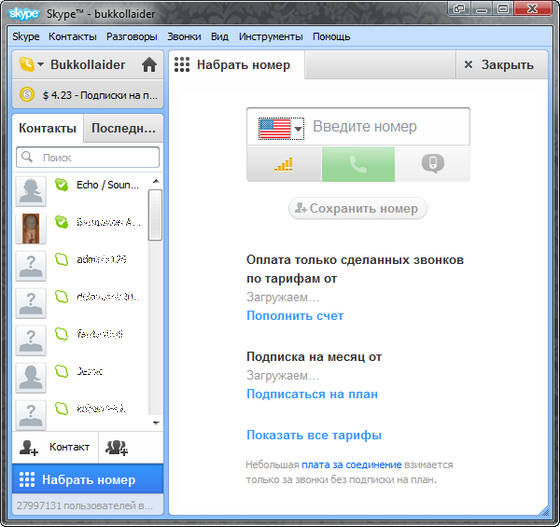Open the signal strength call quality icon

tap(284, 164)
